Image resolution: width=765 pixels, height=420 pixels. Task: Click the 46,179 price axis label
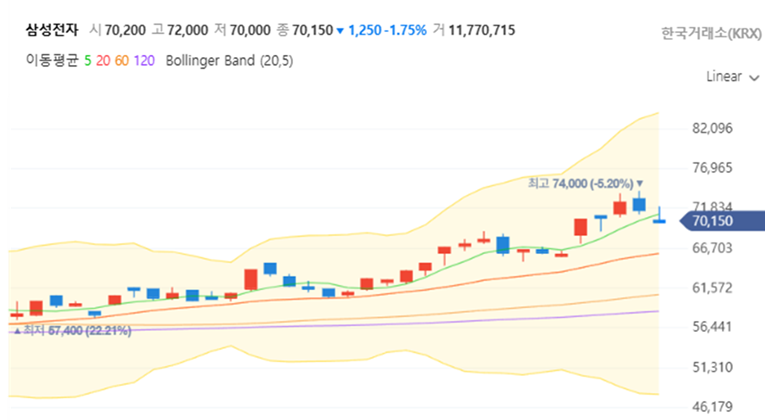click(x=712, y=406)
